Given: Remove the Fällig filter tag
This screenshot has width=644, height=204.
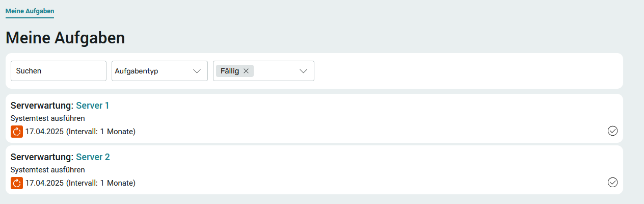Looking at the screenshot, I should [246, 71].
